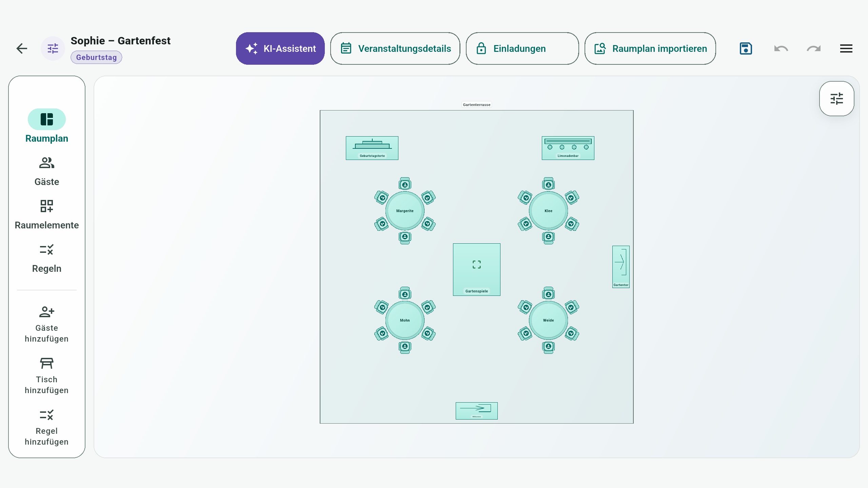
Task: Open Veranstaltungsdetails
Action: tap(395, 48)
